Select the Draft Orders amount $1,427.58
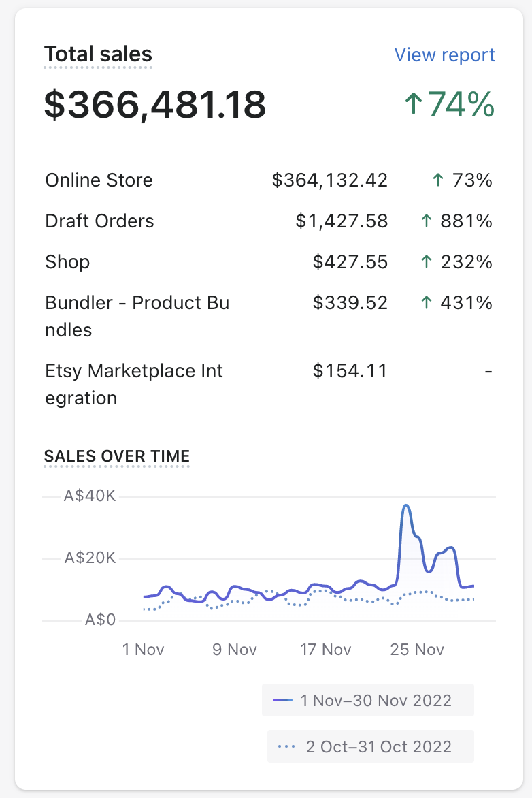Screen dimensions: 532x798 [342, 221]
